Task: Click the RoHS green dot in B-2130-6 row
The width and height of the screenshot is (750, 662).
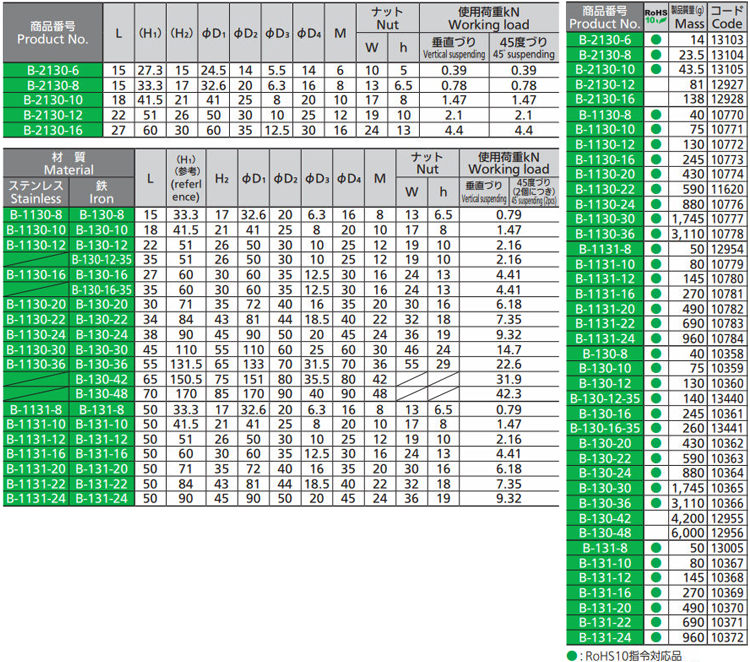Action: (656, 38)
